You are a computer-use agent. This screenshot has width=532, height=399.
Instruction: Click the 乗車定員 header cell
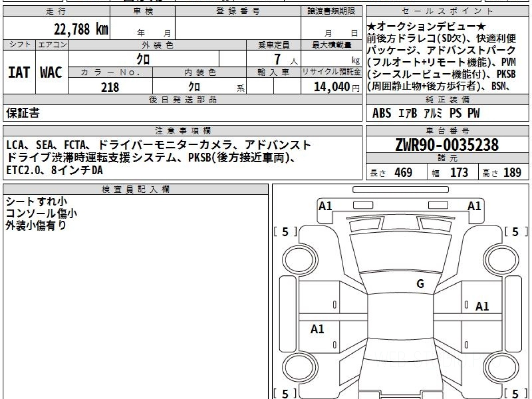(x=274, y=45)
